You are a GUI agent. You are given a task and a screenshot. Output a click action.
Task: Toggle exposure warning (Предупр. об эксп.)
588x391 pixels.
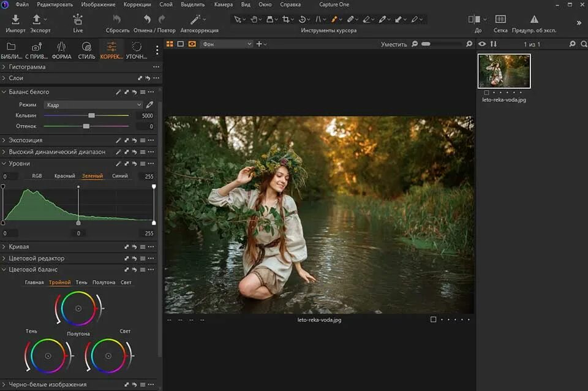pyautogui.click(x=534, y=20)
